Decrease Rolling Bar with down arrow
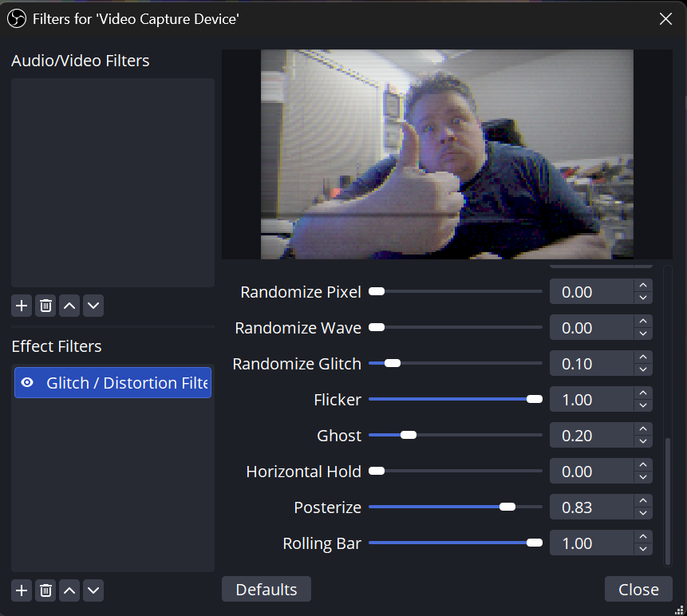The height and width of the screenshot is (616, 687). pyautogui.click(x=643, y=550)
